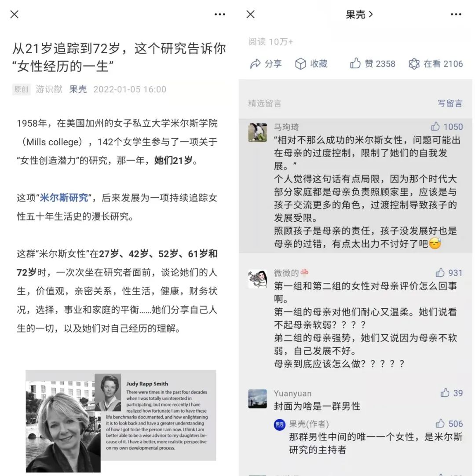The width and height of the screenshot is (475, 476).
Task: Click 写留言 to write a comment
Action: tap(450, 103)
